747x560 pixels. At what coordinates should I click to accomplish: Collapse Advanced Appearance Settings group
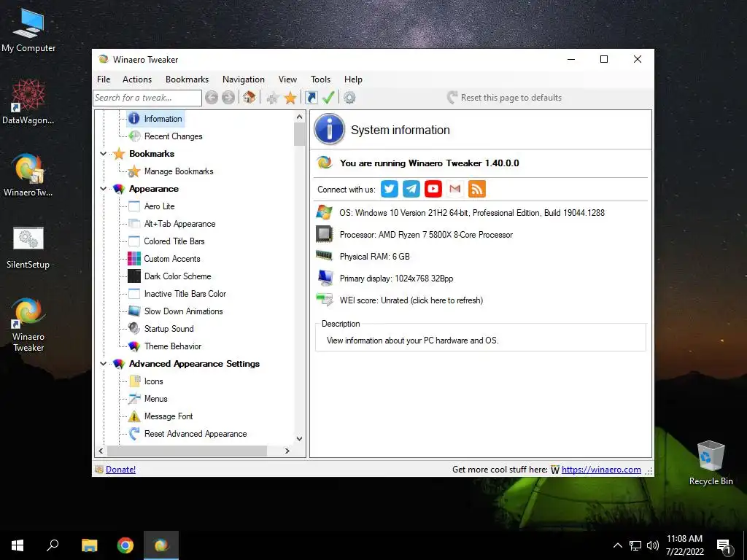(x=103, y=364)
